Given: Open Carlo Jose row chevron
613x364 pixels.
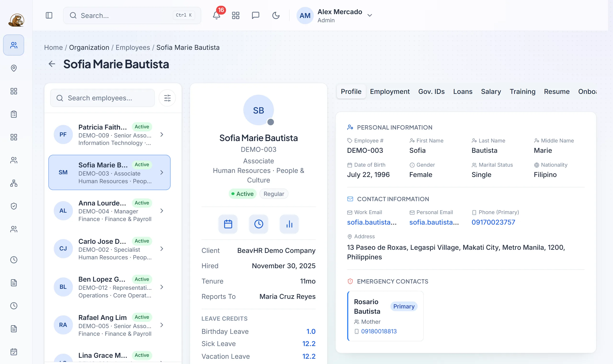Looking at the screenshot, I should click(x=162, y=249).
